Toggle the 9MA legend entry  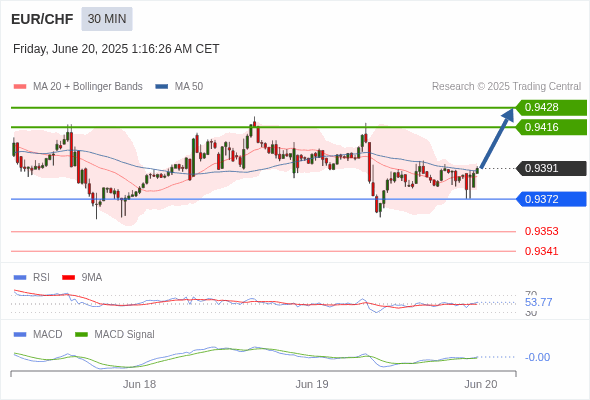click(x=82, y=277)
